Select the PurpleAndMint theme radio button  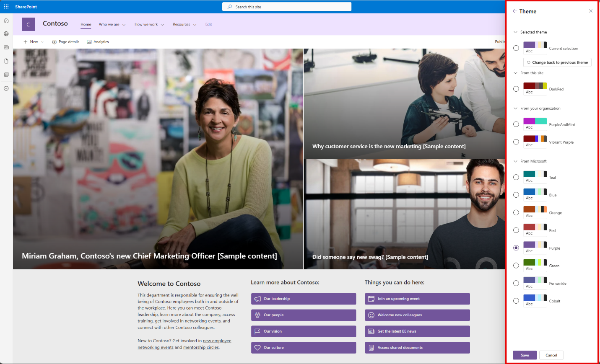(x=516, y=124)
